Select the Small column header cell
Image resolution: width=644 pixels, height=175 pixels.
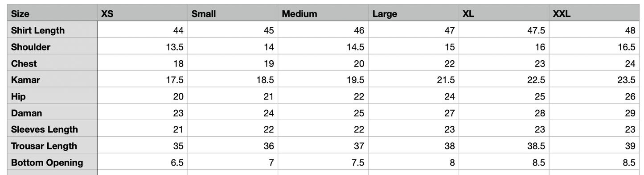233,13
